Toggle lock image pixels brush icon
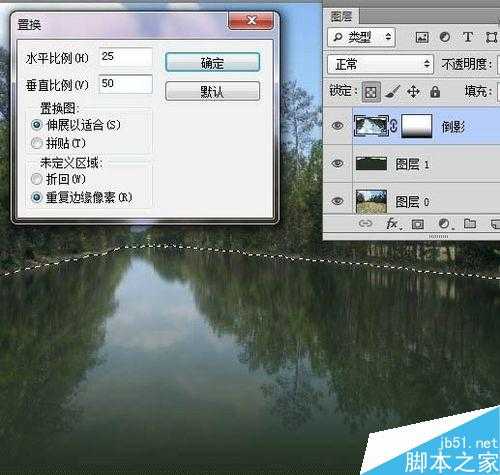500x475 pixels. pyautogui.click(x=392, y=92)
